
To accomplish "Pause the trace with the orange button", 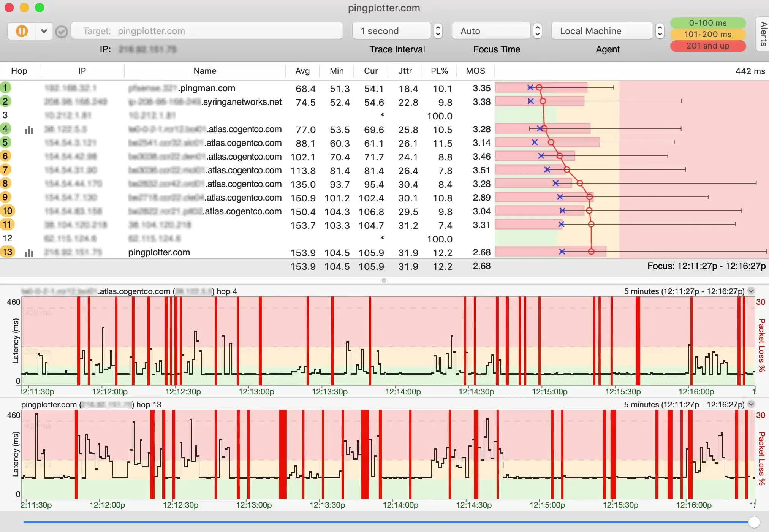I will [x=22, y=31].
